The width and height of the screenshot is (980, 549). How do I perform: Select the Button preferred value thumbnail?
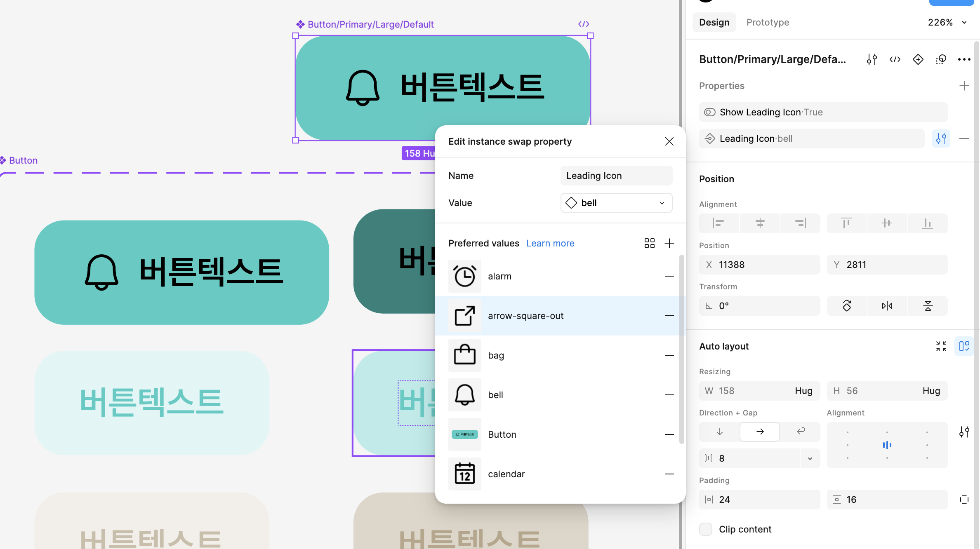tap(464, 434)
